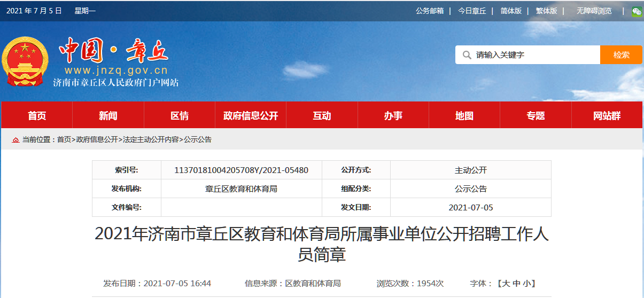This screenshot has height=298, width=644.
Task: Click breadcrumb link 首页
Action: pos(64,140)
